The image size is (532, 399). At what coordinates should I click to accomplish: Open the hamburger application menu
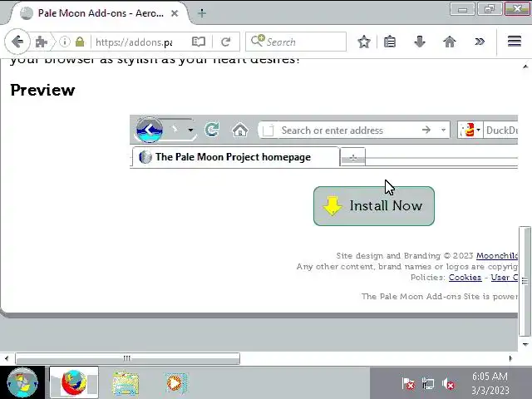pos(515,42)
